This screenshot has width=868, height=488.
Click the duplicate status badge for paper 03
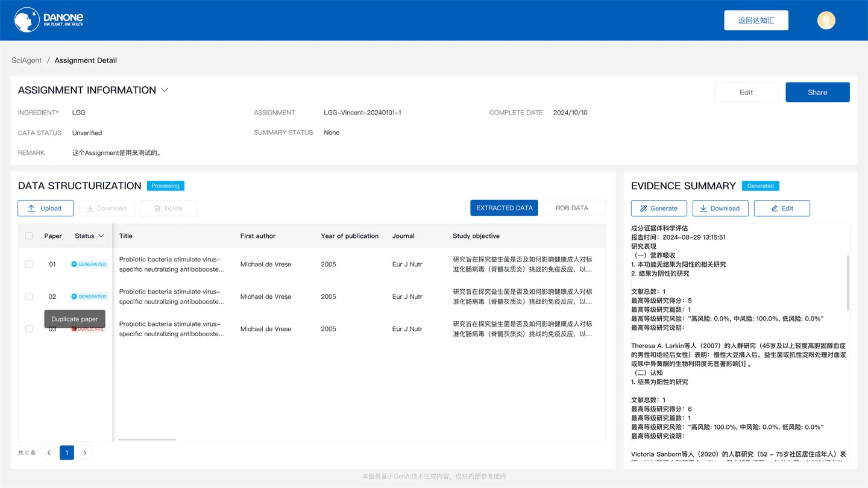point(88,329)
